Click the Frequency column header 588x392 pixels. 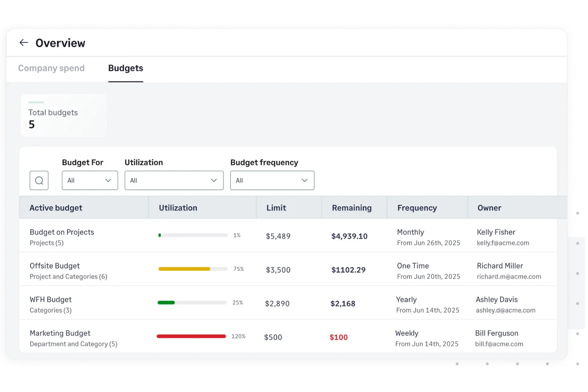click(x=417, y=207)
